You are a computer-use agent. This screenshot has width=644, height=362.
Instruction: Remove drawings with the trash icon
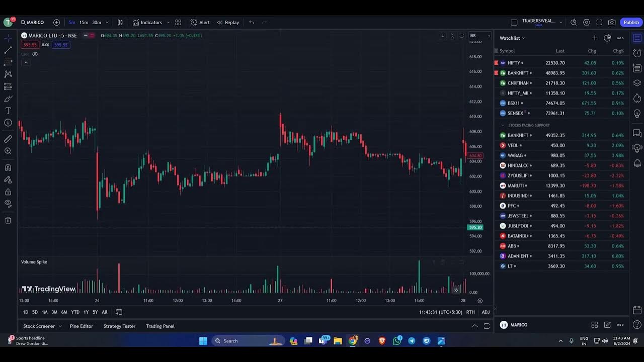8,220
